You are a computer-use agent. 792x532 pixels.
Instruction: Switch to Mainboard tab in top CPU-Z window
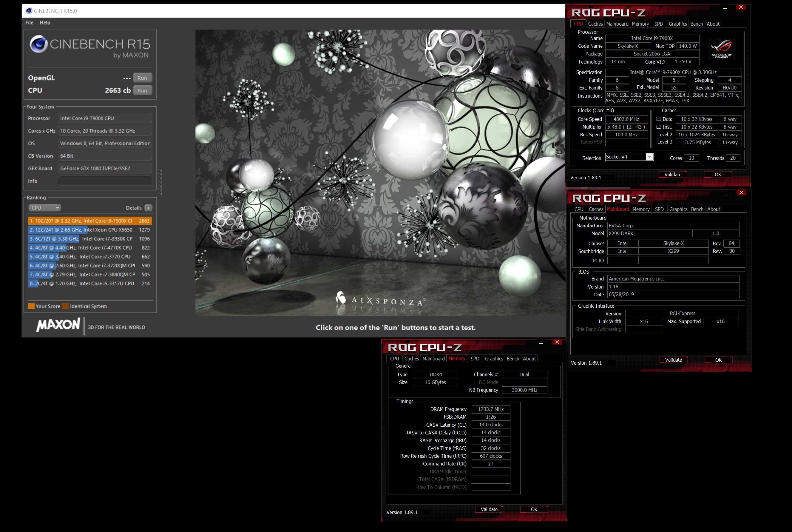coord(617,24)
